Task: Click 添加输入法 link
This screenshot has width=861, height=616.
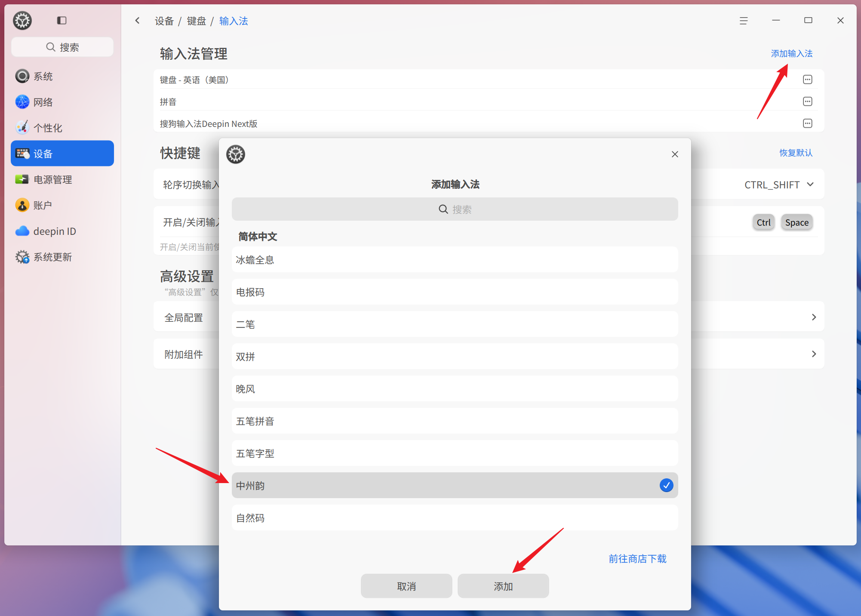Action: [791, 54]
